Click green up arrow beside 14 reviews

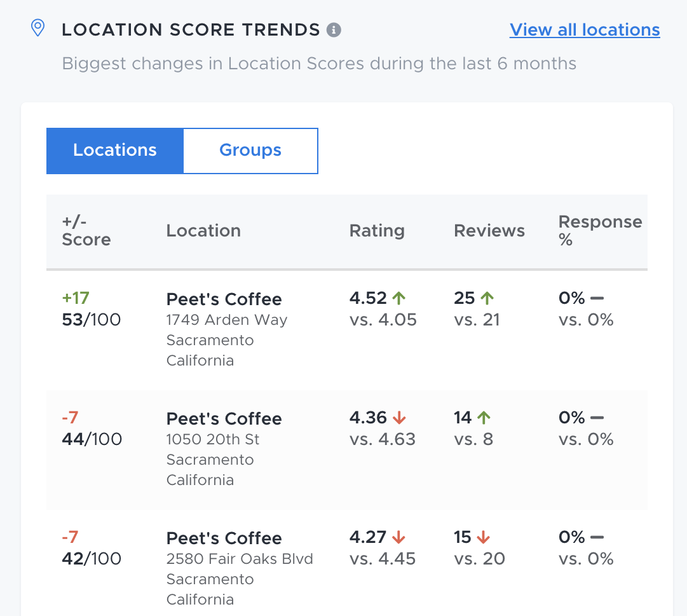484,418
